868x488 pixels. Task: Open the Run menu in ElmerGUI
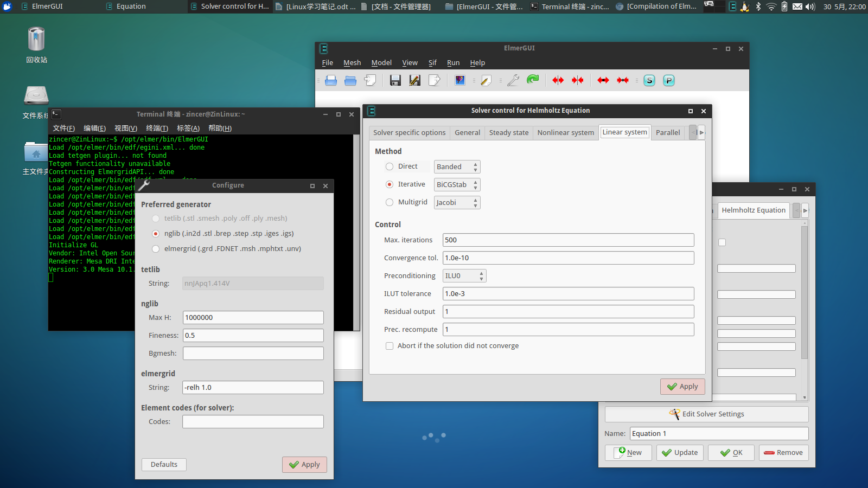pos(453,63)
